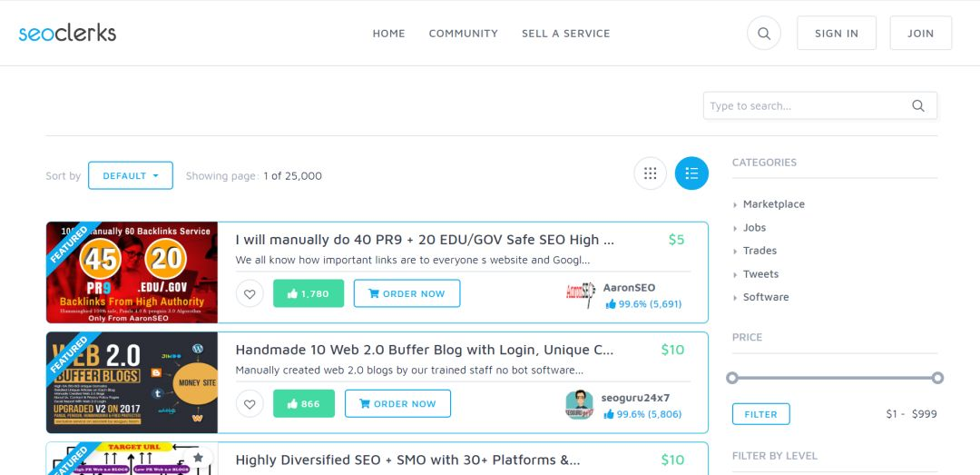
Task: Go to HOME in navigation
Action: (388, 34)
